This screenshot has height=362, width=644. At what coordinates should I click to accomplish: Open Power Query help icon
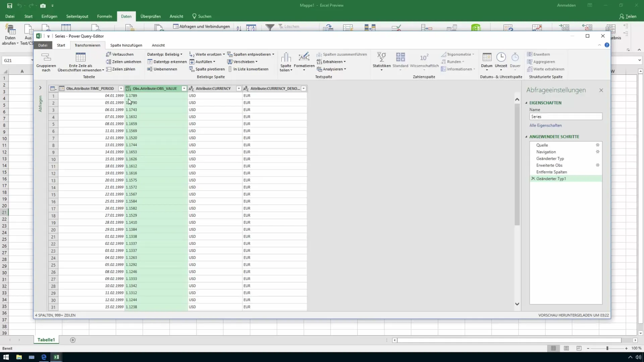607,45
